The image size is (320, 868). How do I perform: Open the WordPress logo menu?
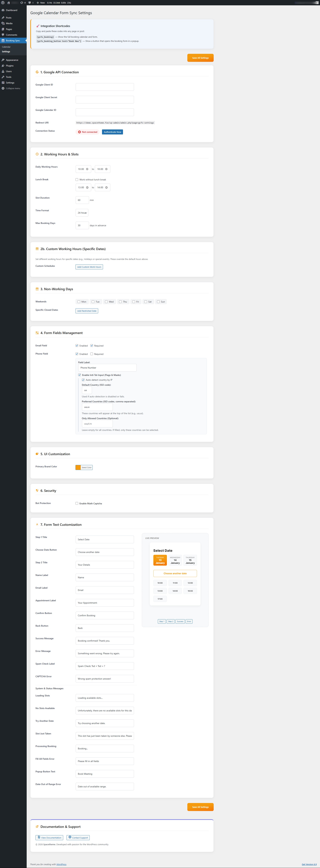point(3,3)
